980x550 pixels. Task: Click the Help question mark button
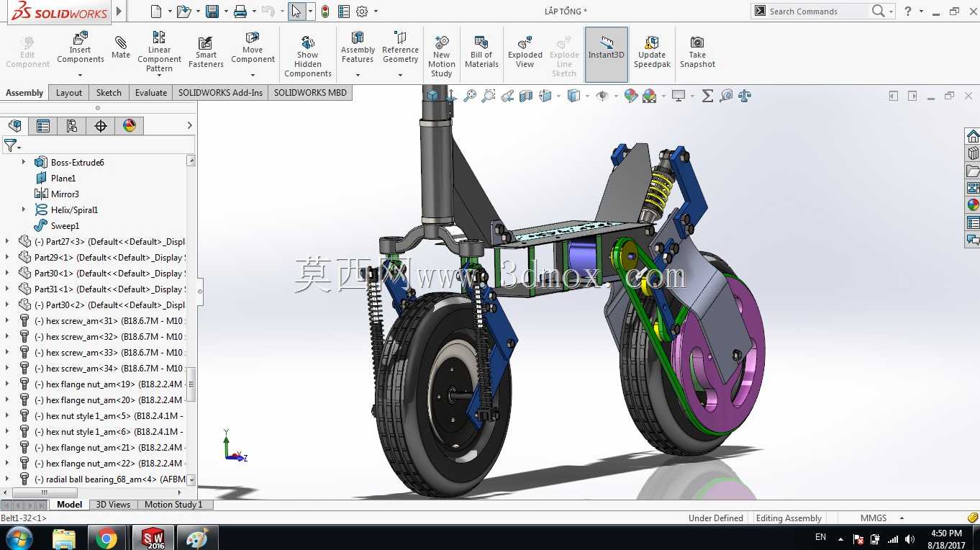coord(908,11)
